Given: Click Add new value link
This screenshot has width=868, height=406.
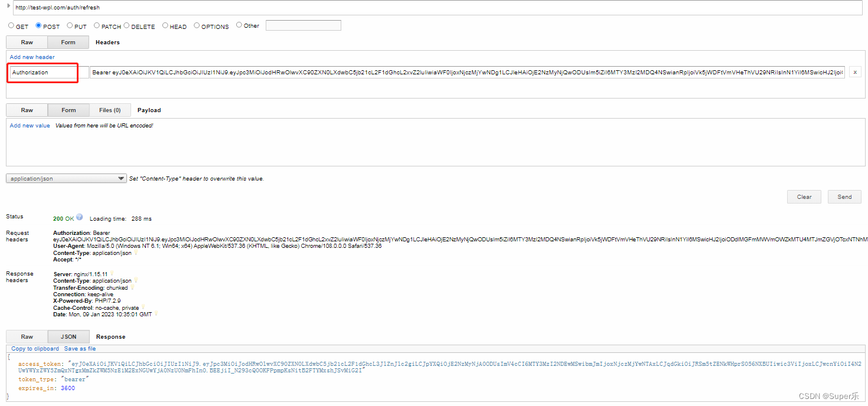Looking at the screenshot, I should click(30, 126).
